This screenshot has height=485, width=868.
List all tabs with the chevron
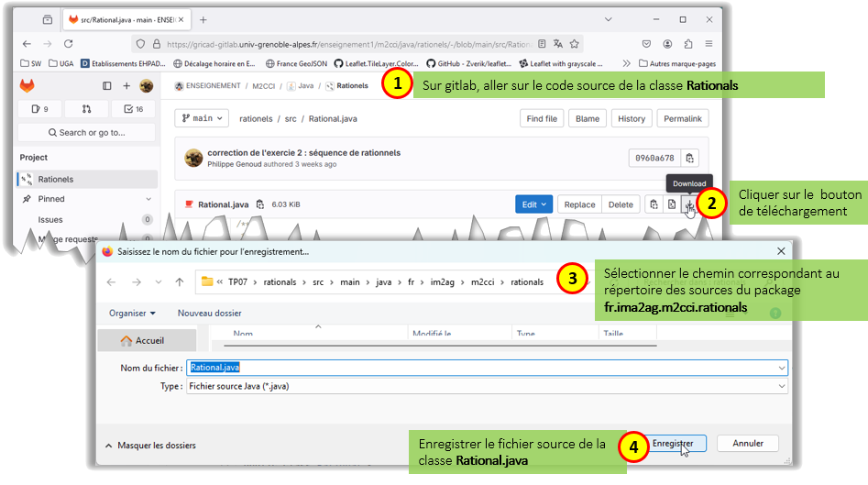pyautogui.click(x=609, y=20)
